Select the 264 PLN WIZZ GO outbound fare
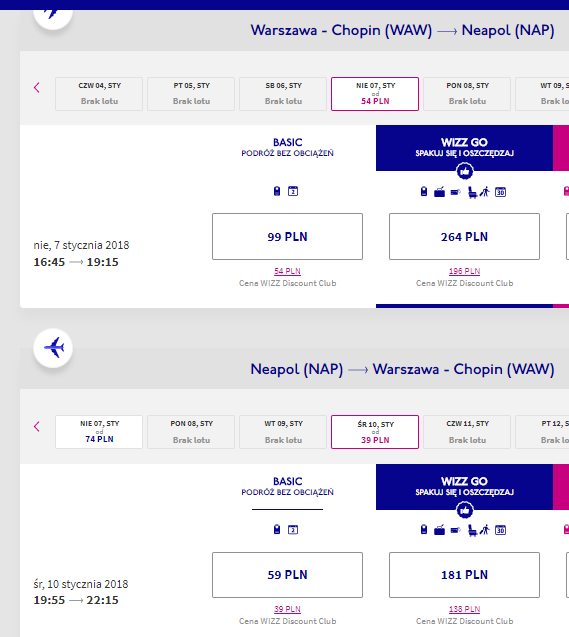Screen dimensions: 569x637 click(464, 236)
